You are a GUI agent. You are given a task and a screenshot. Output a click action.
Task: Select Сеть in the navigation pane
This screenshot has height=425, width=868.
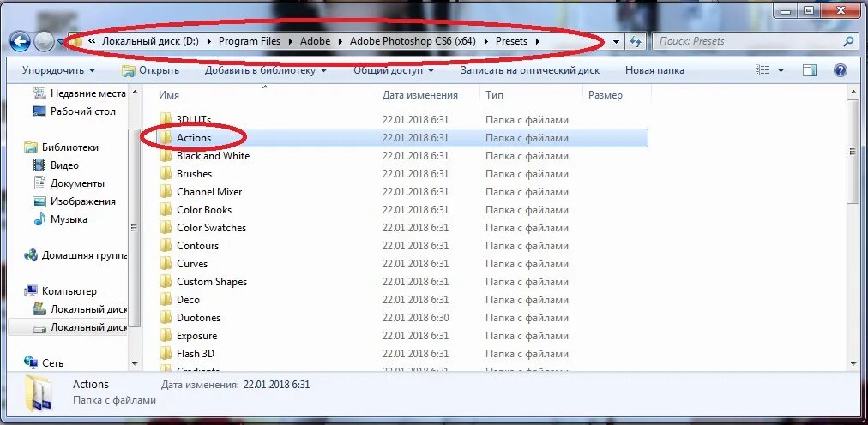(x=44, y=363)
